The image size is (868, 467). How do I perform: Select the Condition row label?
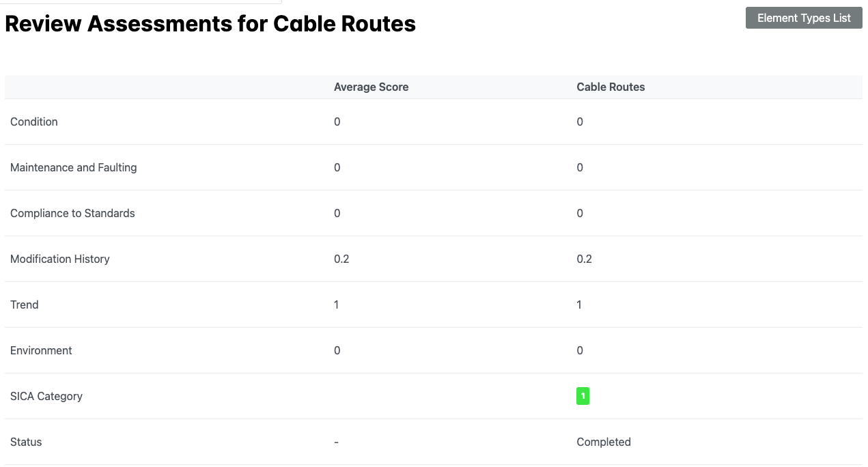[34, 122]
